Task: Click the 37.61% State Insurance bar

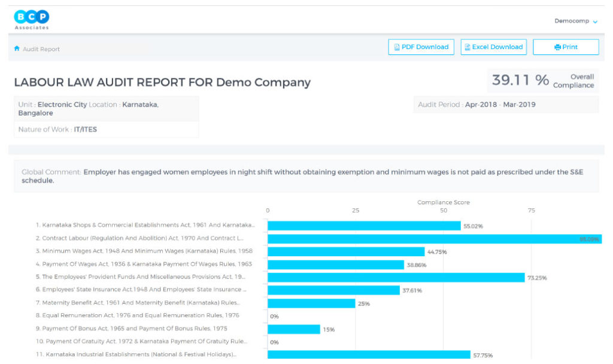Action: (x=333, y=290)
